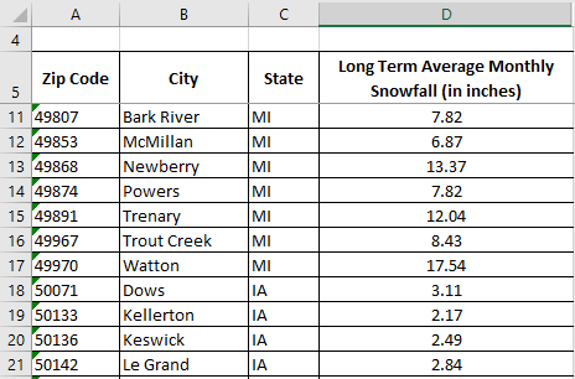Select snowfall value 2.49
The width and height of the screenshot is (575, 379).
[446, 339]
